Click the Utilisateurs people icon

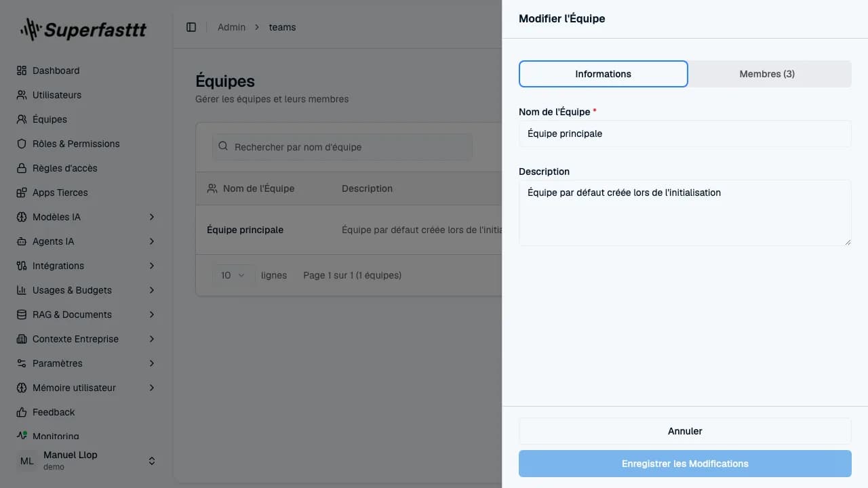22,95
